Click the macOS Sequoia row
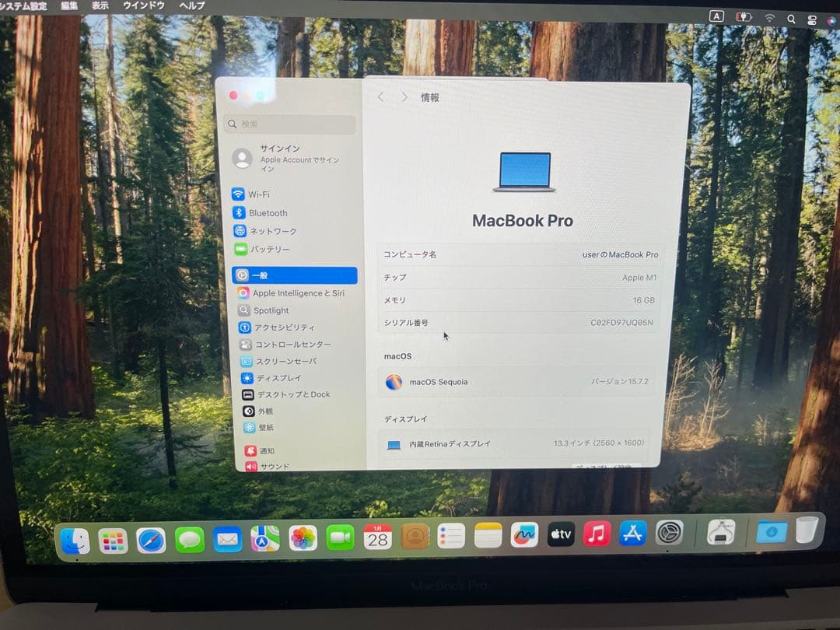Screen dimensions: 840x630 tap(516, 382)
